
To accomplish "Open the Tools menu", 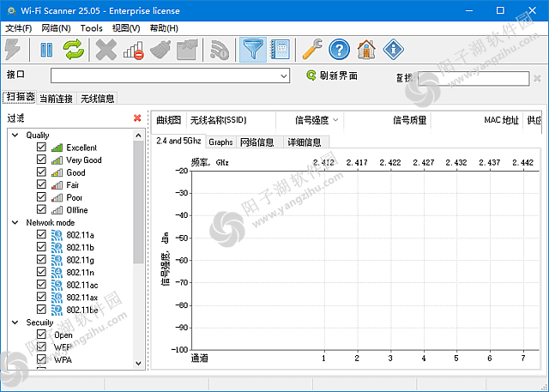I will coord(91,28).
